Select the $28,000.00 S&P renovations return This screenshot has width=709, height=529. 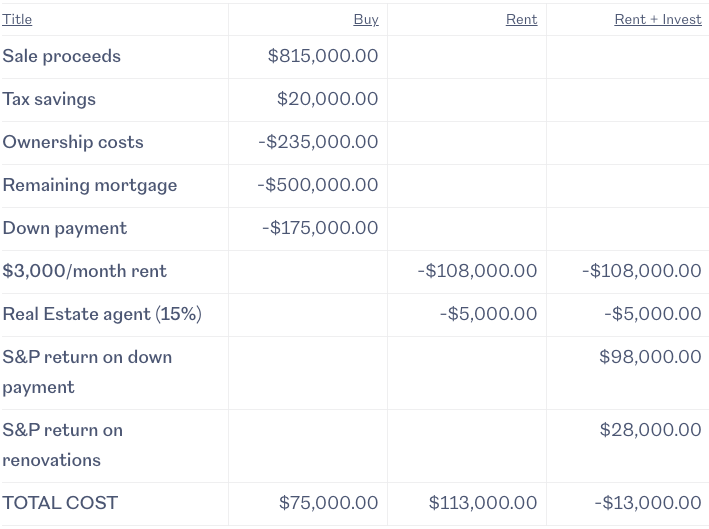(x=651, y=430)
